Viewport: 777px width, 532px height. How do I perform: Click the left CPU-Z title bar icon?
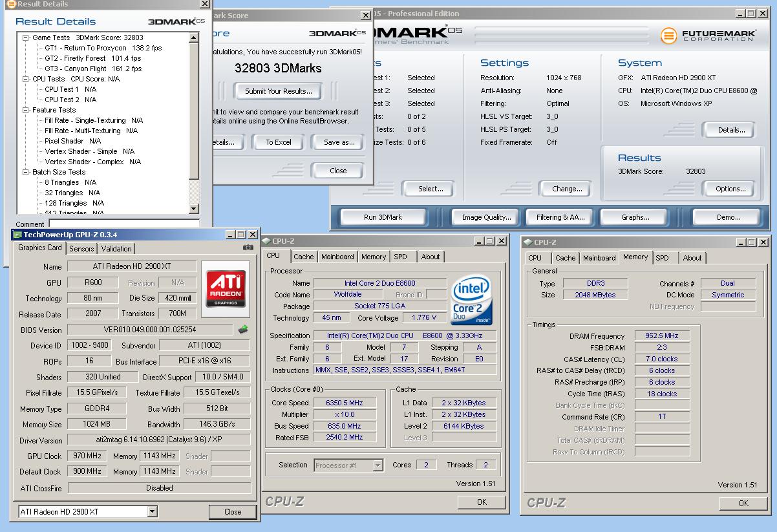click(266, 241)
